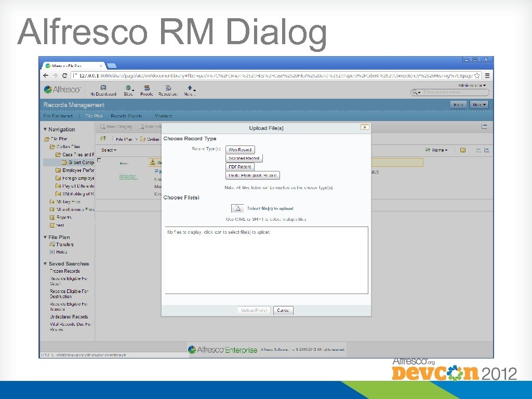532x399 pixels.
Task: Choose the Scanned Record type
Action: click(244, 158)
